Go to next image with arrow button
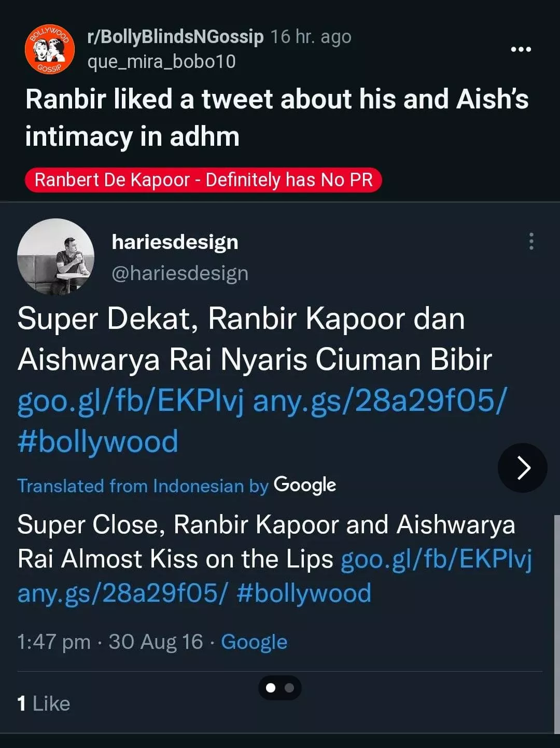 pyautogui.click(x=523, y=467)
